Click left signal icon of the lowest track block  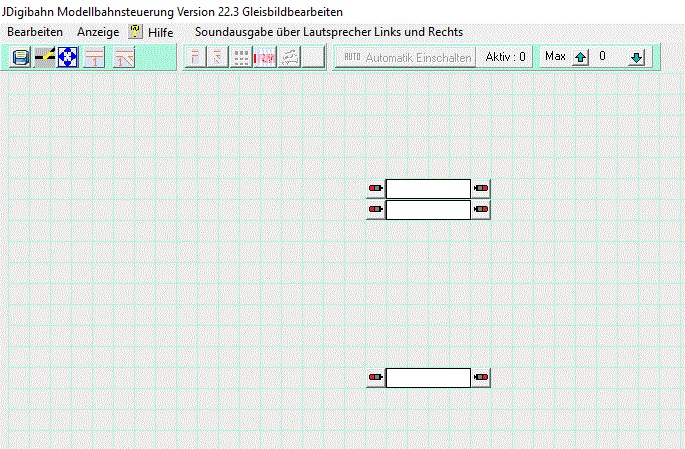point(376,377)
